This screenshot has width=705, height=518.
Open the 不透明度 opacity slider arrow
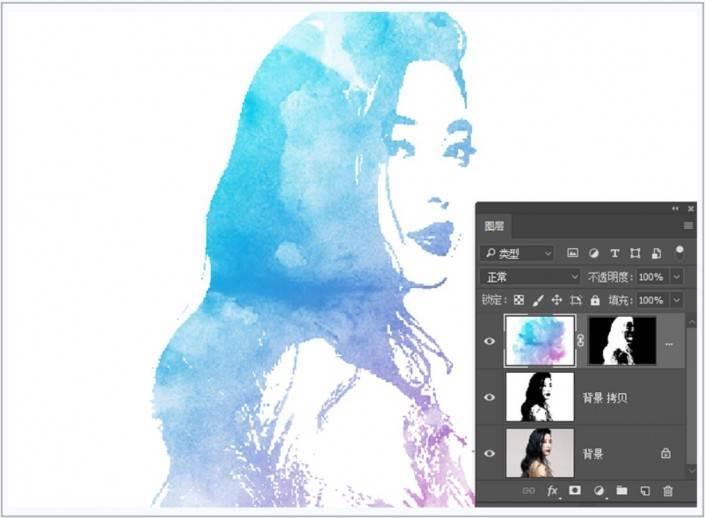pyautogui.click(x=677, y=277)
